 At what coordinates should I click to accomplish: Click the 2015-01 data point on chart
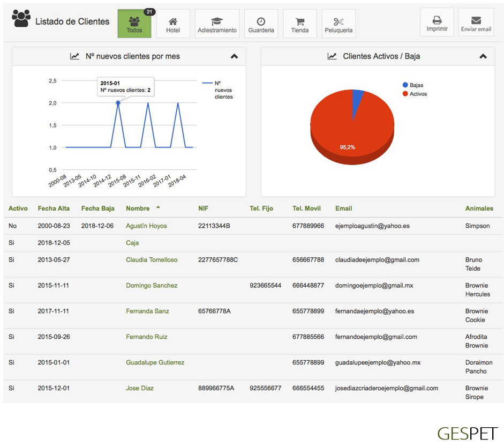pos(118,103)
